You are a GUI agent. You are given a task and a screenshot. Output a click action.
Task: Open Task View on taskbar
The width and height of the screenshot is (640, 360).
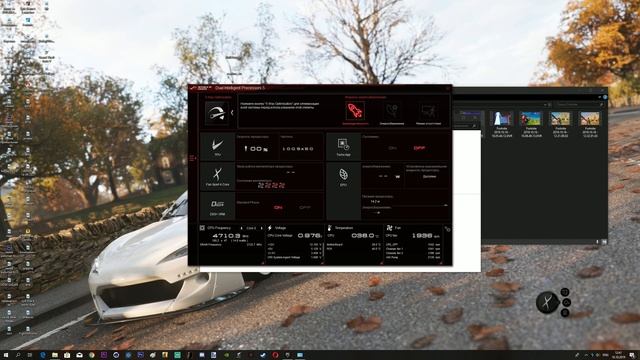coord(30,355)
